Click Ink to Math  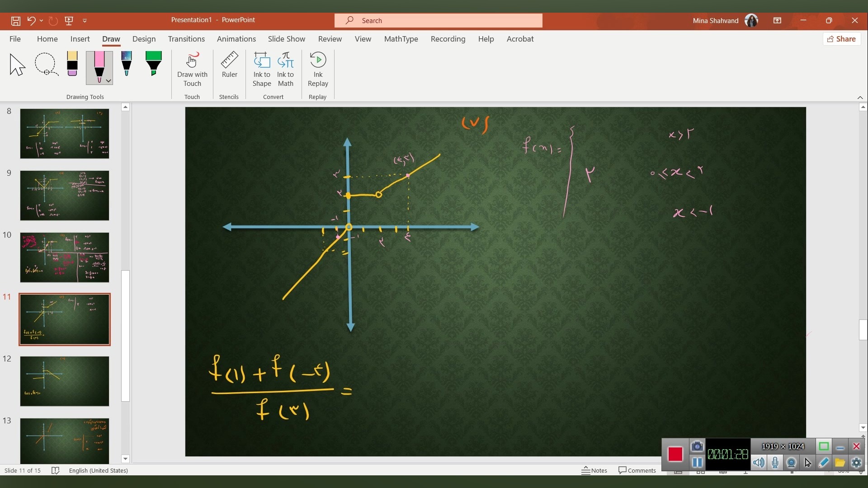point(285,69)
